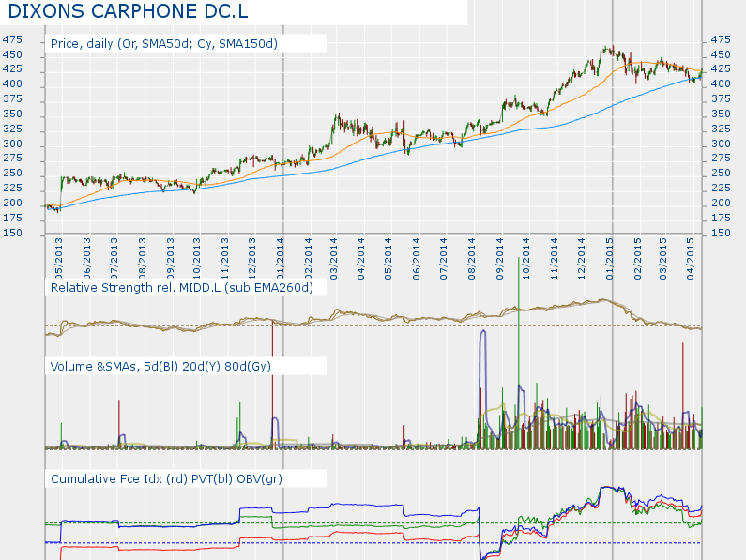
Task: Click the DIXONS CARPHONE DC.L chart title
Action: click(128, 11)
